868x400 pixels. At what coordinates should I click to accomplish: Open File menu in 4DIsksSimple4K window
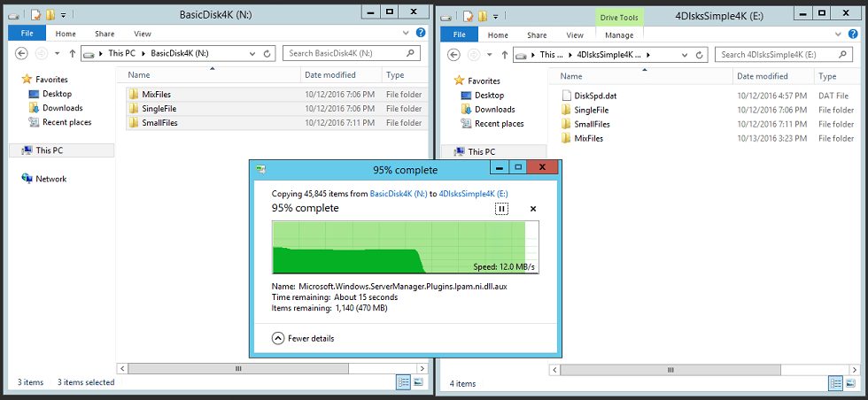click(459, 35)
